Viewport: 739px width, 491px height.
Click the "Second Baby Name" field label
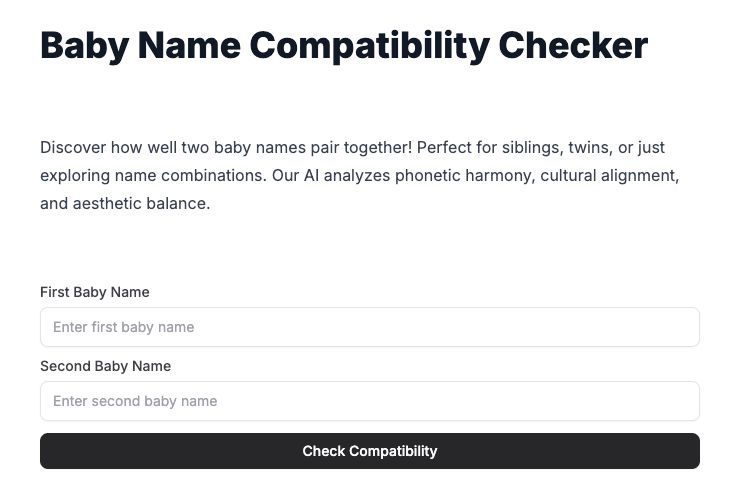coord(105,366)
